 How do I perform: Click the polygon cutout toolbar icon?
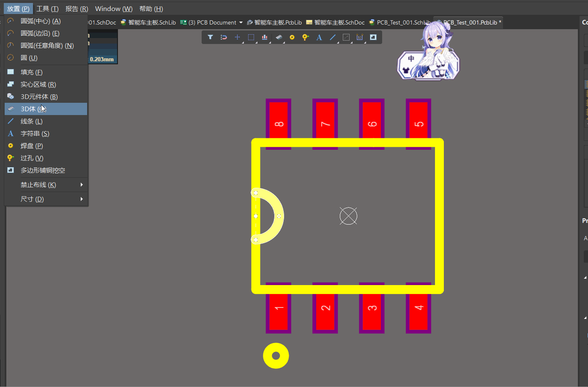pyautogui.click(x=373, y=37)
